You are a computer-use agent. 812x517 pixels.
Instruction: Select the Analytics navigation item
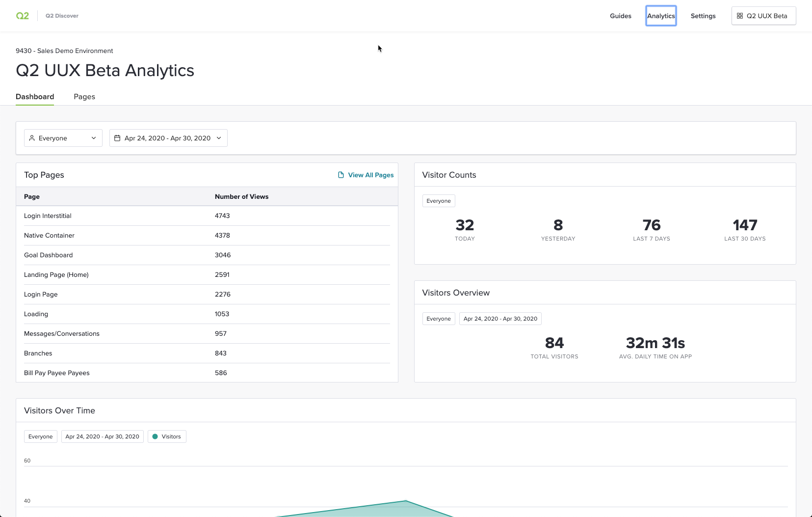coord(661,16)
